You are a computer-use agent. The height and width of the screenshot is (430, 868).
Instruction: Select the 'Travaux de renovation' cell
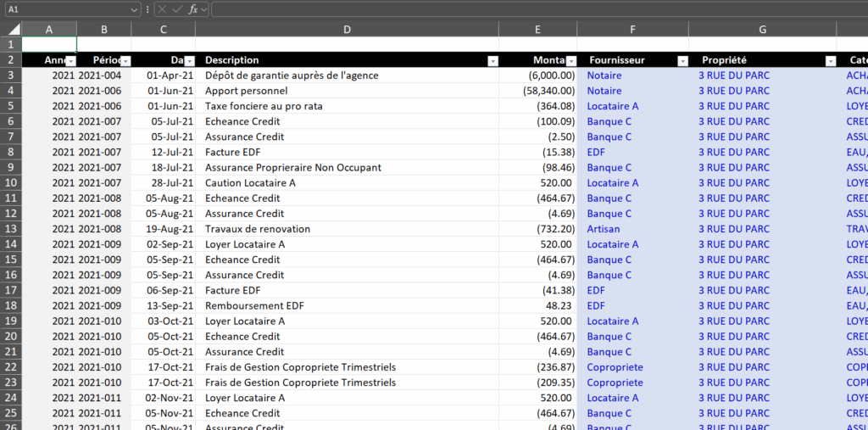tap(258, 229)
